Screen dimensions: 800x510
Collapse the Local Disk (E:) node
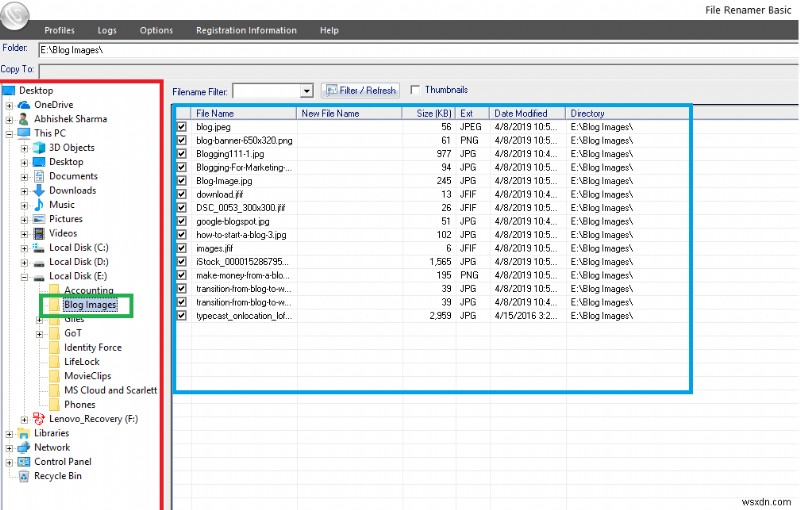[x=24, y=277]
